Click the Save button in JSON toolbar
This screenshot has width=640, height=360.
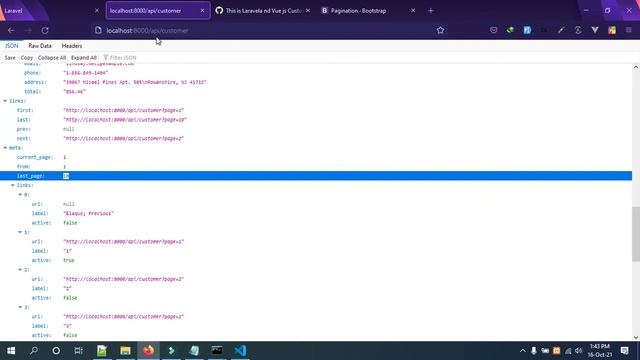10,58
